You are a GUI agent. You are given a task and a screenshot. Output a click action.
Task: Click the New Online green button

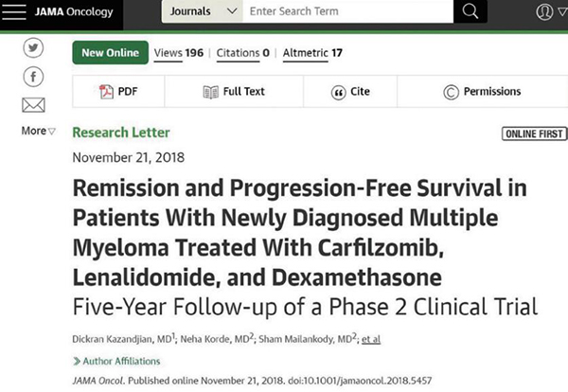111,52
